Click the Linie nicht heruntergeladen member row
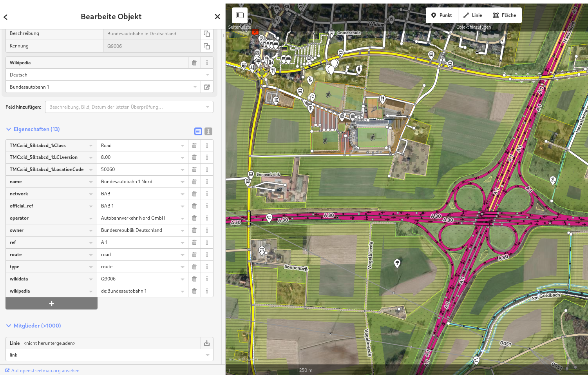The width and height of the screenshot is (588, 375). click(103, 343)
